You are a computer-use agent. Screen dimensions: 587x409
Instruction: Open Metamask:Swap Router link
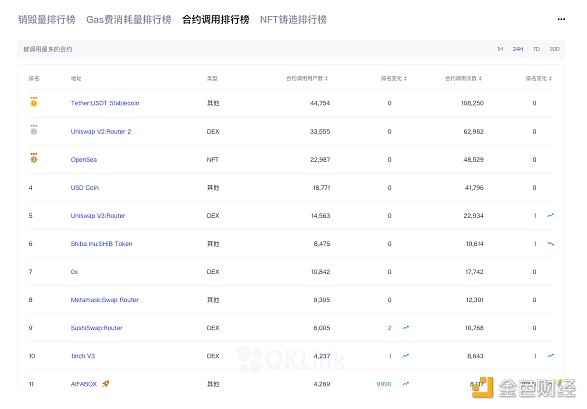104,300
